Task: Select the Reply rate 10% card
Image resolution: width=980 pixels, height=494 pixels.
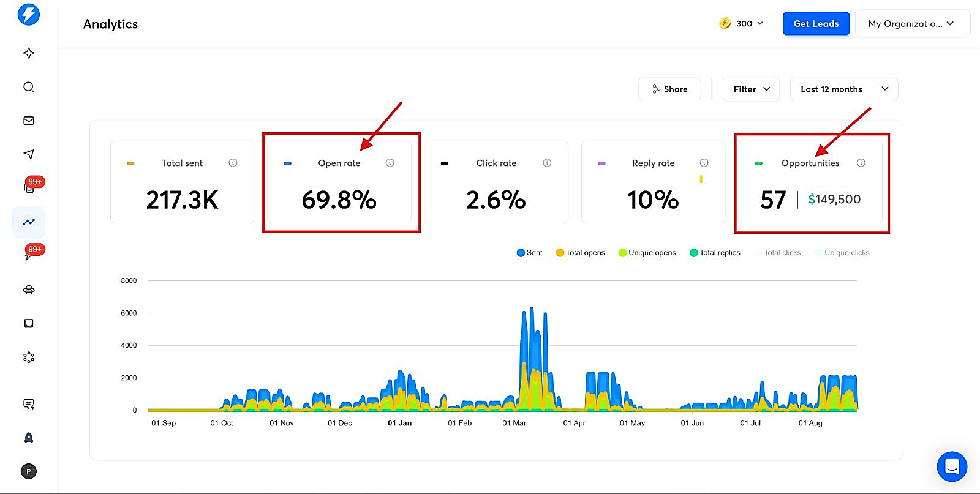Action: [653, 182]
